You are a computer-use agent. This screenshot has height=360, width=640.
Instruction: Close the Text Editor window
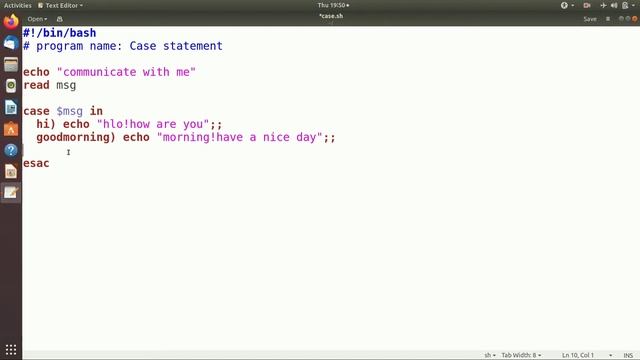pos(634,19)
